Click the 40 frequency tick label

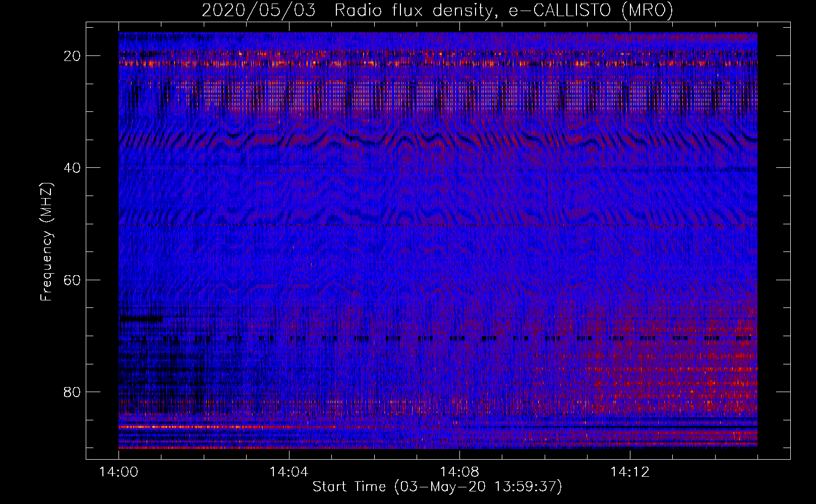pos(73,168)
